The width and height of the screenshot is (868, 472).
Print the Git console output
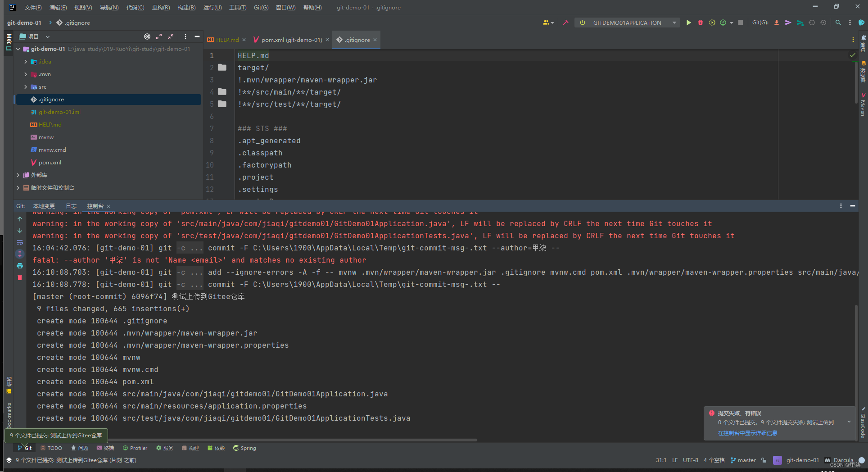click(x=20, y=266)
